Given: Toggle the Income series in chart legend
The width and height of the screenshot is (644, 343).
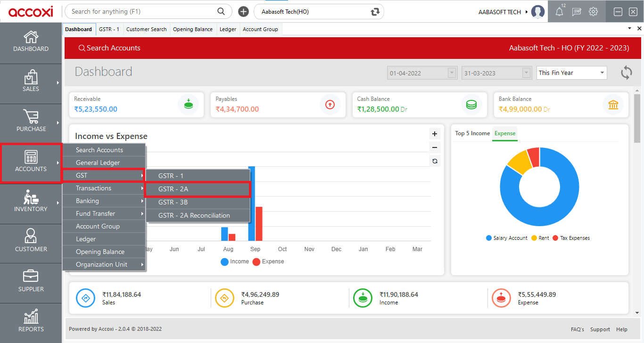Looking at the screenshot, I should [235, 261].
